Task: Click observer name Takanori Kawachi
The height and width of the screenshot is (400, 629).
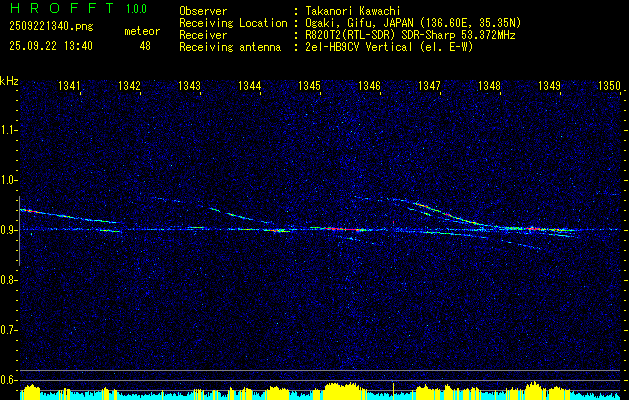Action: pyautogui.click(x=353, y=11)
